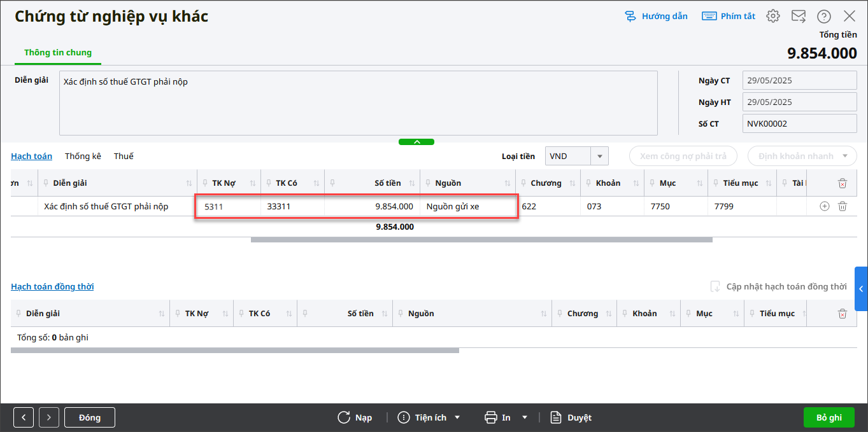Go to next voucher arrow
The image size is (868, 432).
[49, 417]
